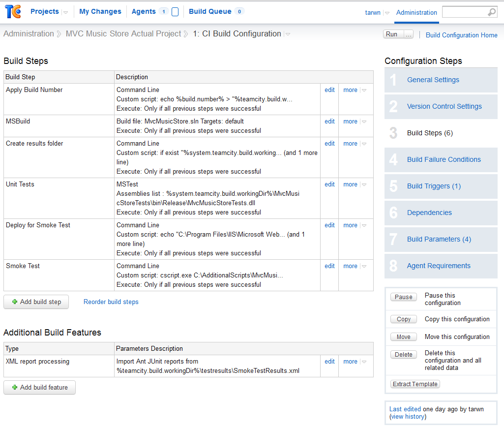Click the XML report processing type cell
This screenshot has width=504, height=429.
coord(59,366)
